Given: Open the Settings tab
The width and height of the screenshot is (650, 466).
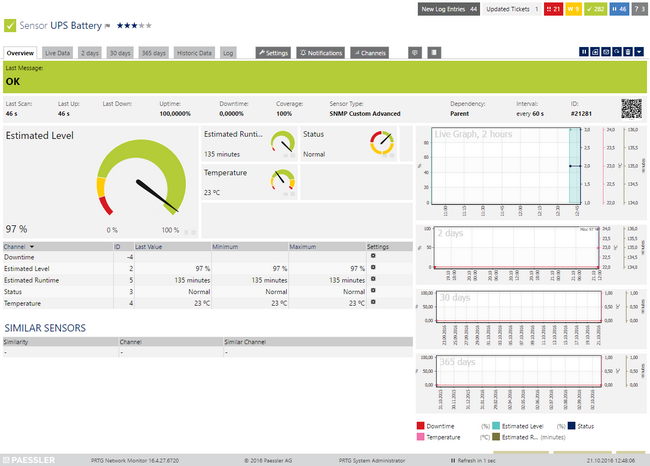Looking at the screenshot, I should click(273, 53).
